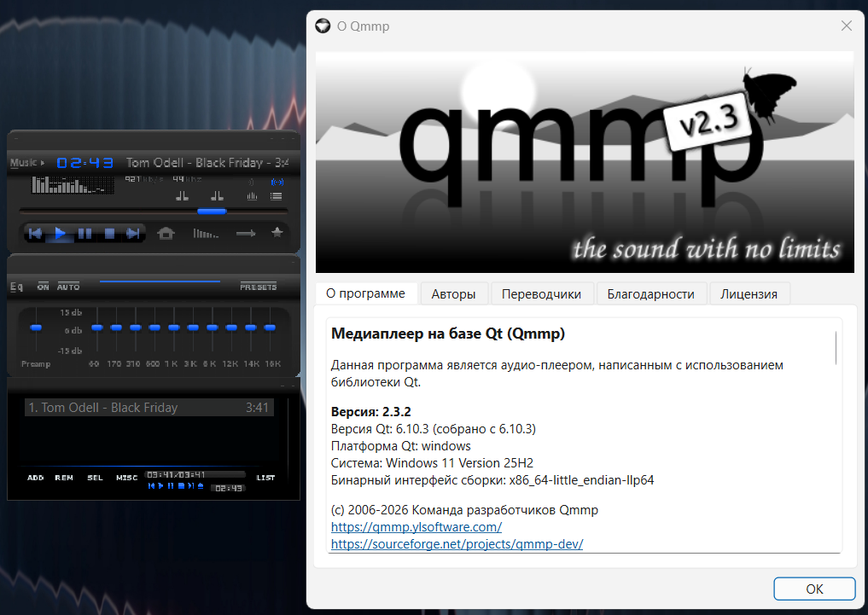The image size is (868, 615).
Task: Click mini next button in playlist window
Action: 190,485
